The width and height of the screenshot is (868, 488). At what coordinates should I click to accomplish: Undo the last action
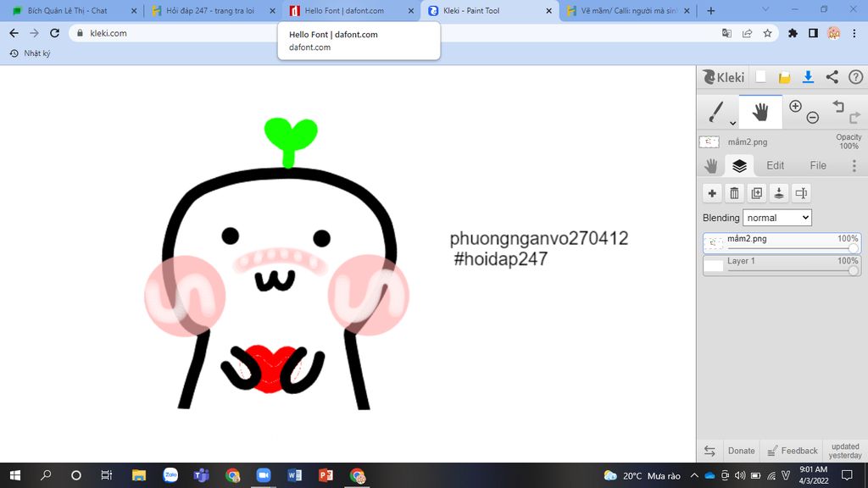click(x=838, y=106)
